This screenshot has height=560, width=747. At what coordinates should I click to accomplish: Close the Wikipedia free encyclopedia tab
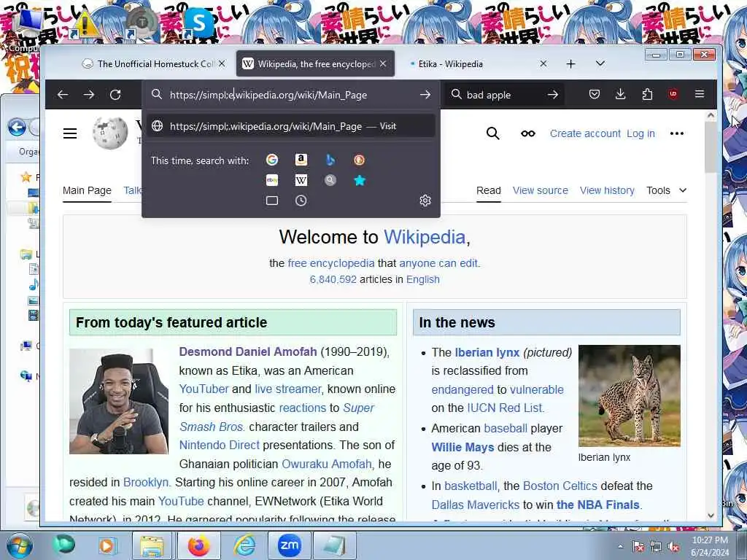(383, 63)
